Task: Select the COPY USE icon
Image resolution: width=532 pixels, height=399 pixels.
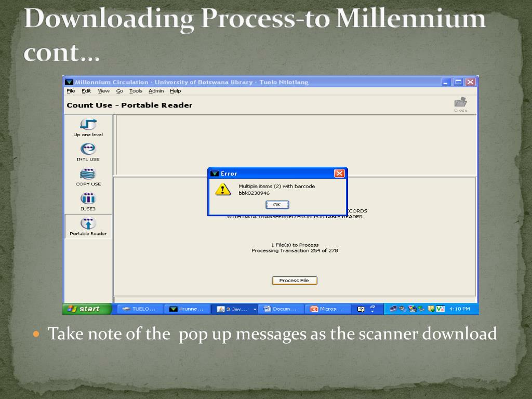Action: click(x=88, y=174)
